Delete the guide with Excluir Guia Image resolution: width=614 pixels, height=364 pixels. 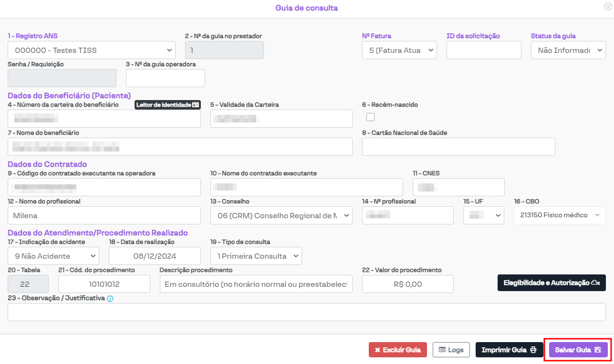tap(397, 350)
